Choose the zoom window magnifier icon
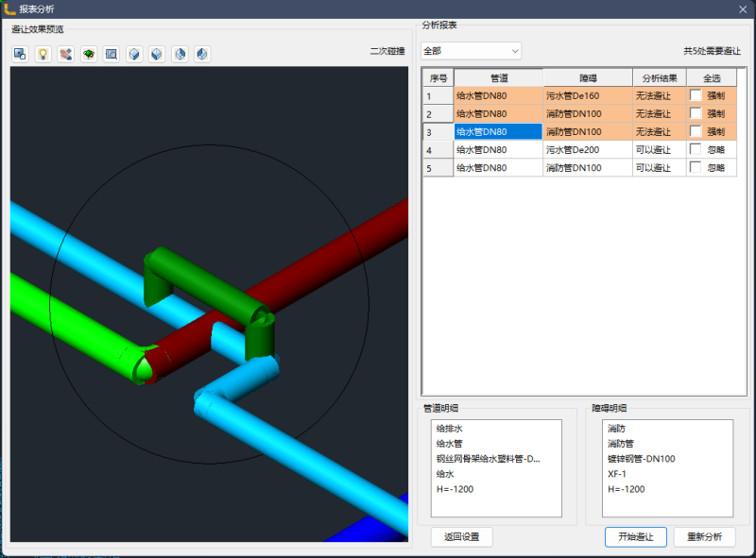The width and height of the screenshot is (756, 558). (112, 54)
